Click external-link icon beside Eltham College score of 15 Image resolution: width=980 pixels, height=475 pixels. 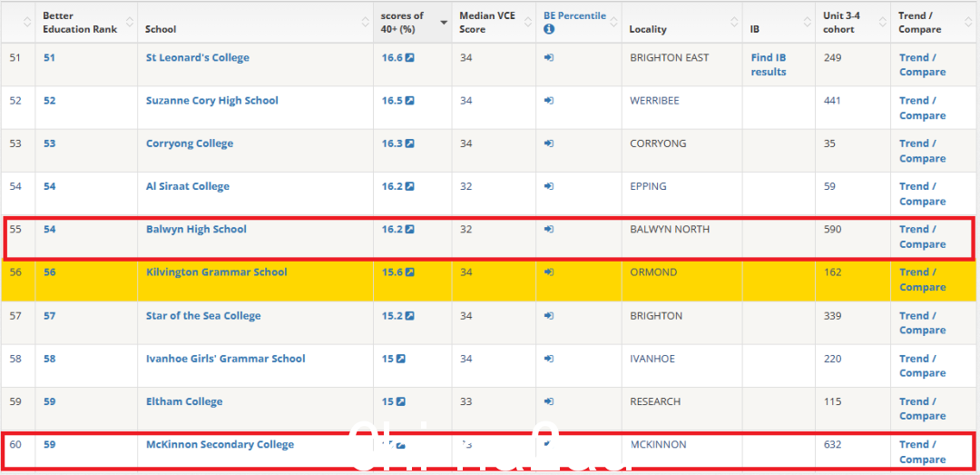(x=401, y=401)
